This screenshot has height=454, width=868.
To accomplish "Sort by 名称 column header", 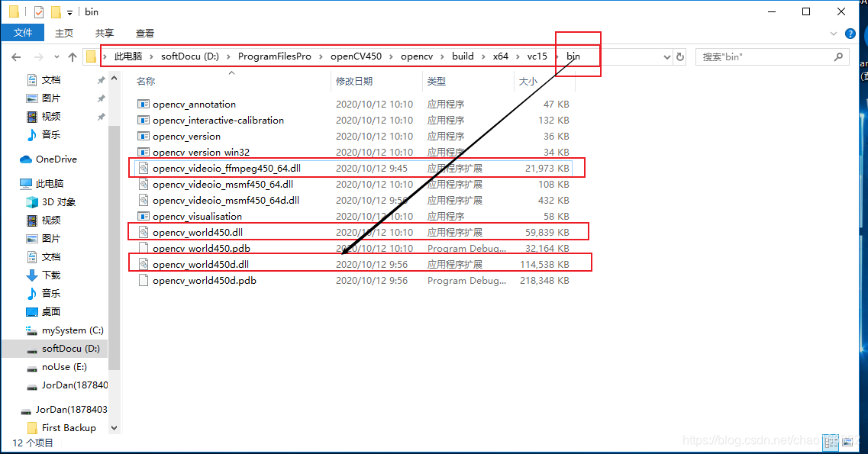I will point(146,82).
